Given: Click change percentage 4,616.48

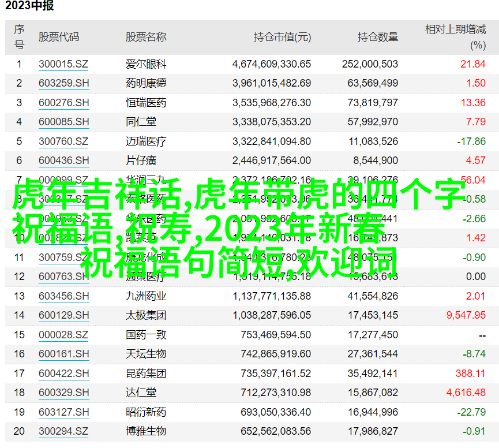Looking at the screenshot, I should (x=466, y=393).
